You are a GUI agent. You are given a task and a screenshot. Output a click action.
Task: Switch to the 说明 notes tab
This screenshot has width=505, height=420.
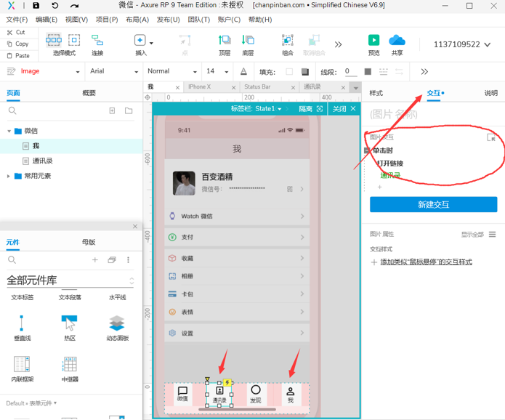(x=490, y=93)
